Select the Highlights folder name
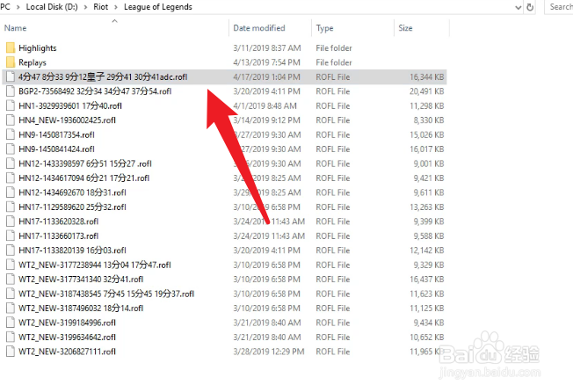Image resolution: width=573 pixels, height=392 pixels. [38, 48]
